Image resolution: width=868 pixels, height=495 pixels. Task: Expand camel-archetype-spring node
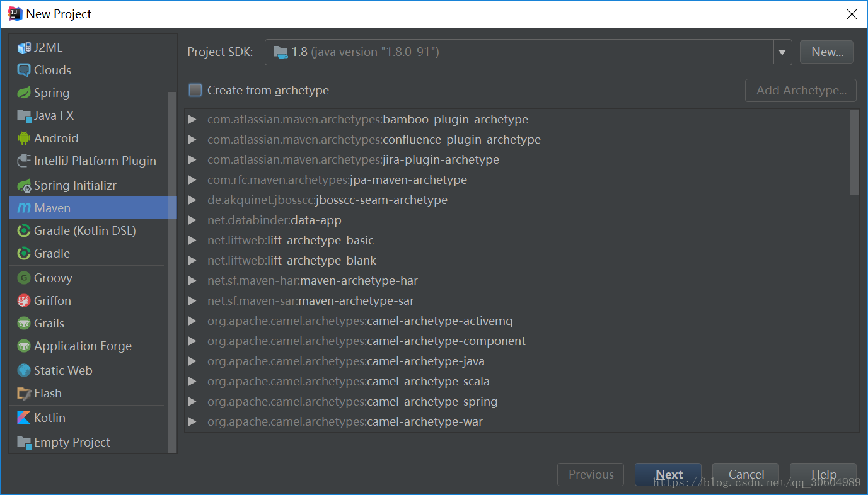tap(193, 402)
